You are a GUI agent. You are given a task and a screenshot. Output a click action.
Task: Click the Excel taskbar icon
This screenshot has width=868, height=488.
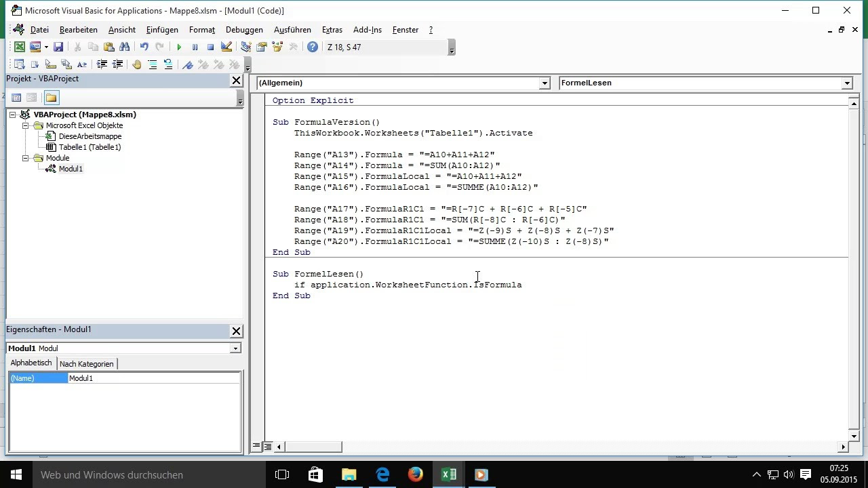[x=449, y=474]
